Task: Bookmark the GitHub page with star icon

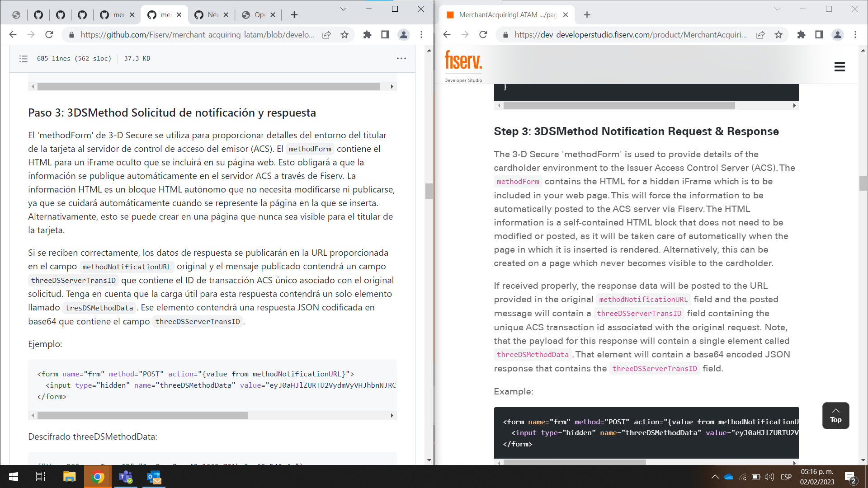Action: (344, 35)
